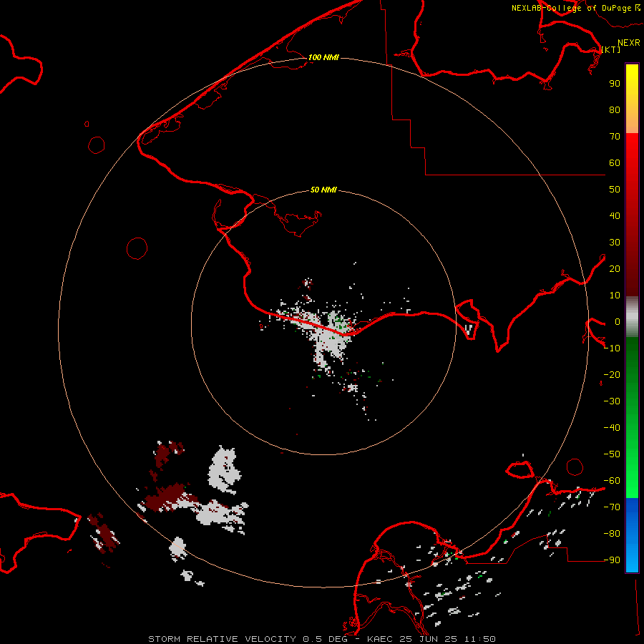
Task: Select the -90 scale value
Action: coord(612,560)
